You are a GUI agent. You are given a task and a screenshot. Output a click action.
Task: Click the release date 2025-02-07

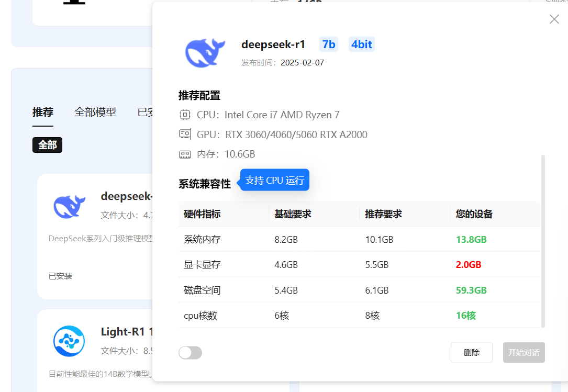coord(302,63)
